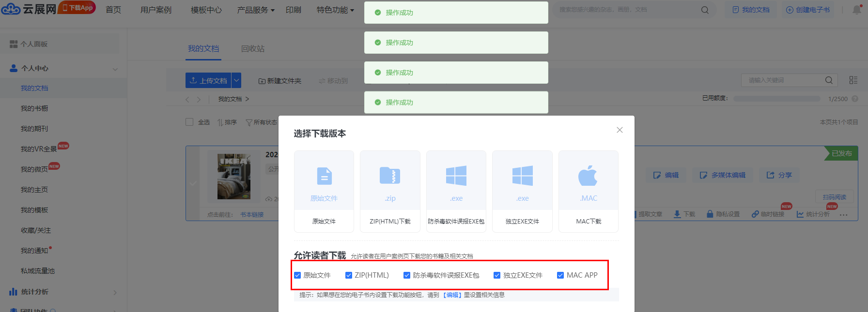Screen dimensions: 868x312
Task: Click the IKEA document thumbnail
Action: 233,177
